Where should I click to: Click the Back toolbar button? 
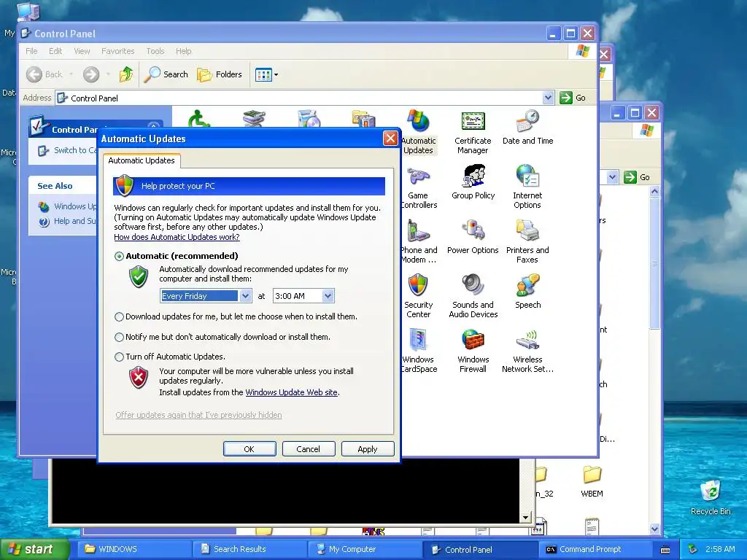[x=44, y=74]
